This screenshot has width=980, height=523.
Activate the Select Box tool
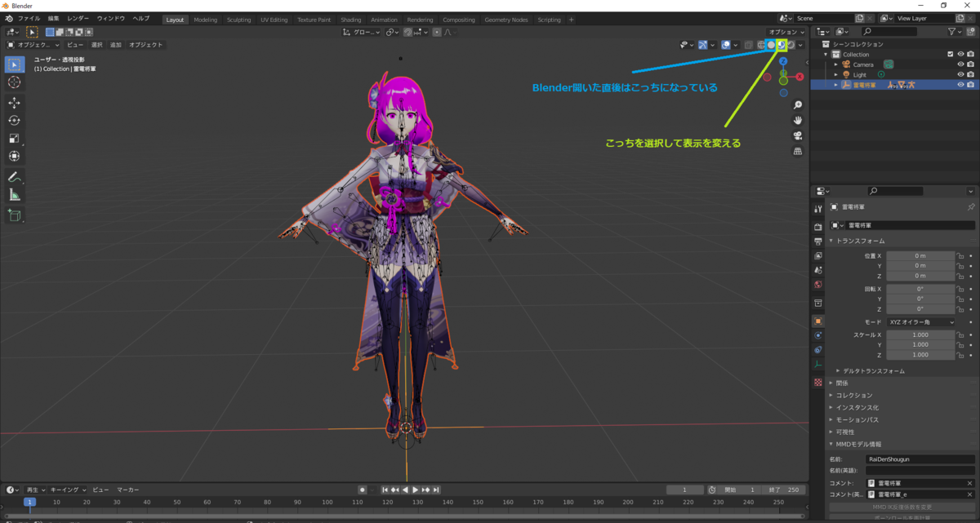coord(15,64)
